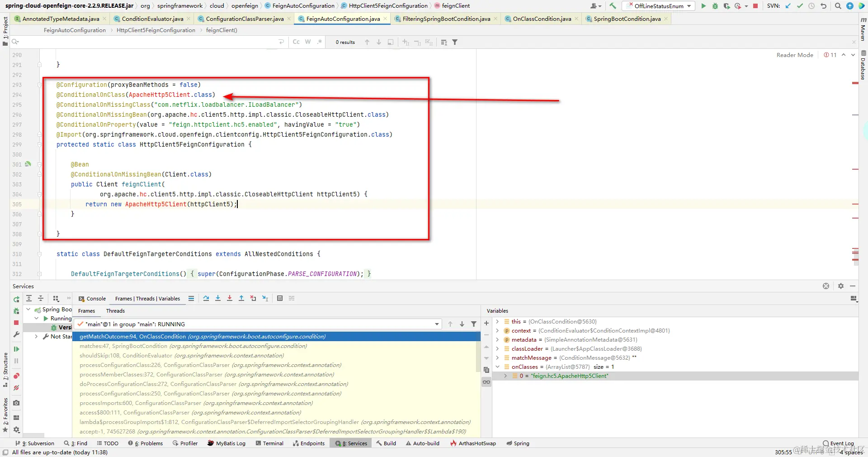Open the Terminal tool window
Viewport: 868px width, 457px height.
coord(269,443)
